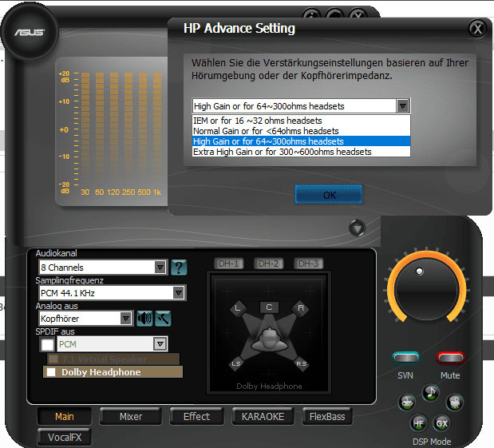Switch to the Main tab
This screenshot has width=494, height=448.
pos(65,417)
